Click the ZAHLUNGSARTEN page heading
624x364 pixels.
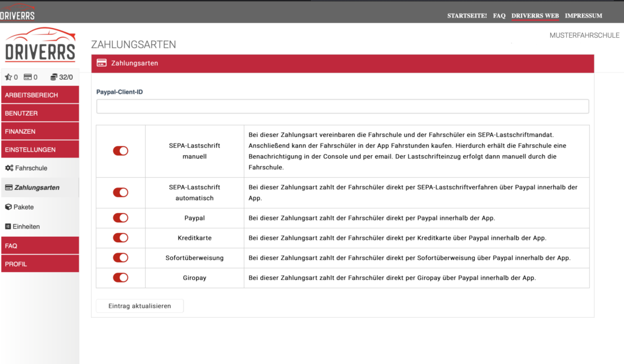133,44
